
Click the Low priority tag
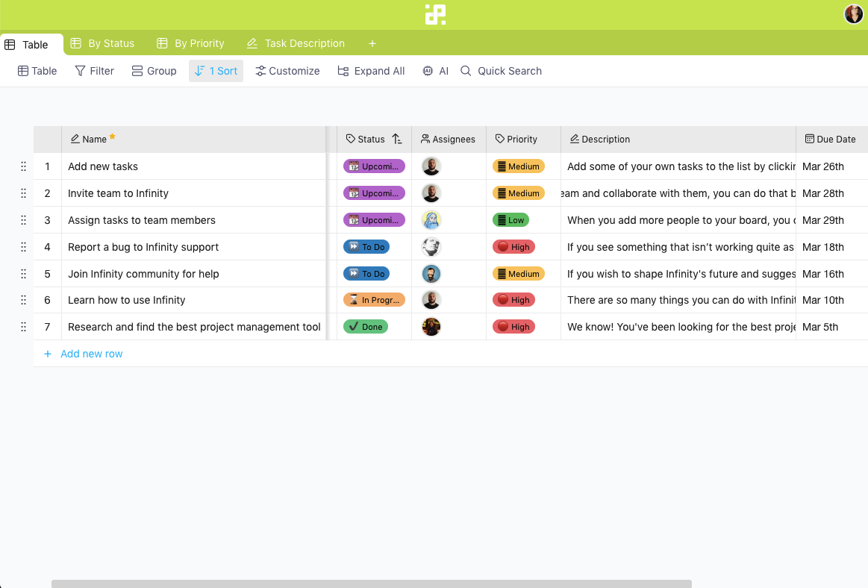click(x=511, y=220)
